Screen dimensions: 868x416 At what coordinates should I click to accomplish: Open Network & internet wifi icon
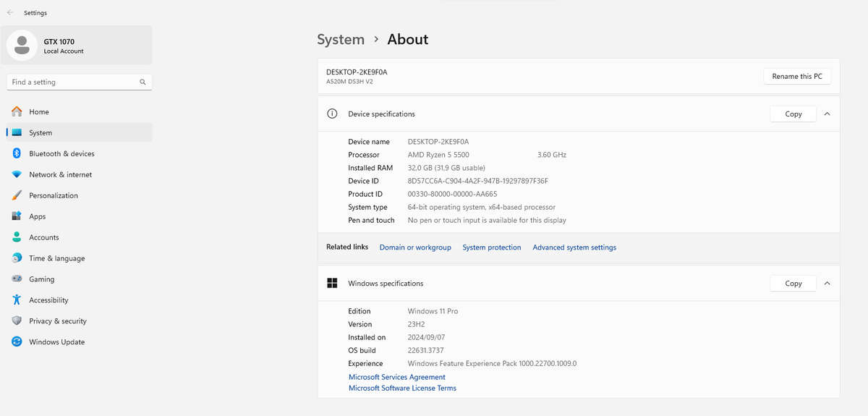tap(17, 174)
